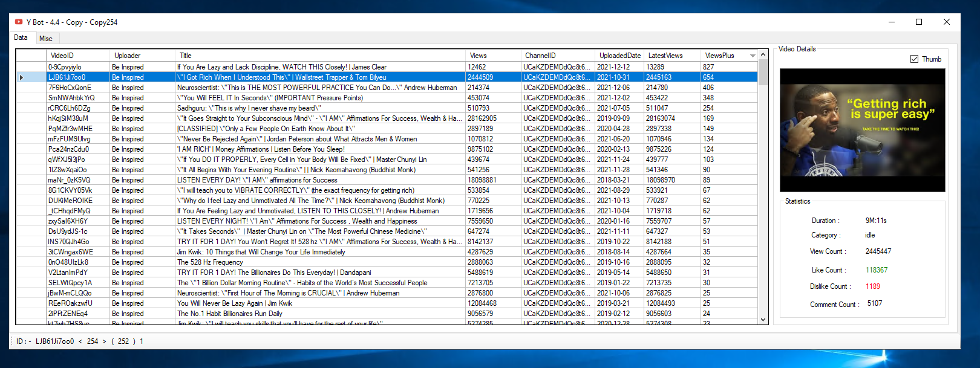Viewport: 980px width, 368px height.
Task: Select row marker arrow for LJB61Ji7oo0 row
Action: click(22, 77)
